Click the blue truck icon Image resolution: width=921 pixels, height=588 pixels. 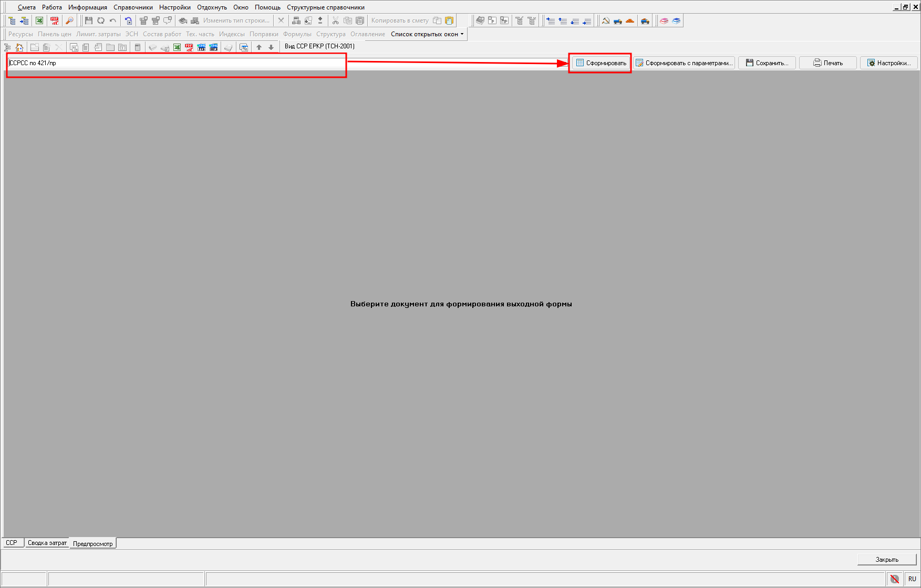tap(618, 20)
